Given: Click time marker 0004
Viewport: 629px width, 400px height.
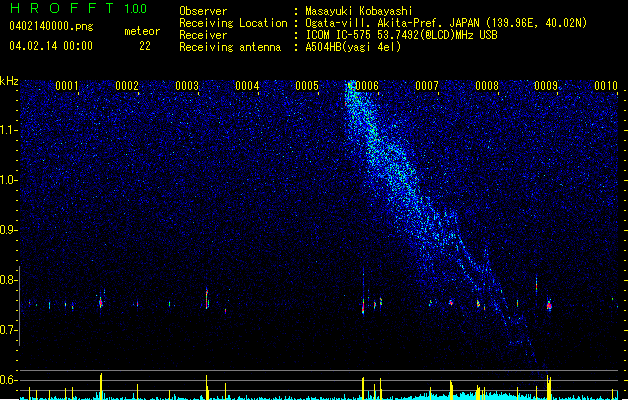Looking at the screenshot, I should 247,86.
